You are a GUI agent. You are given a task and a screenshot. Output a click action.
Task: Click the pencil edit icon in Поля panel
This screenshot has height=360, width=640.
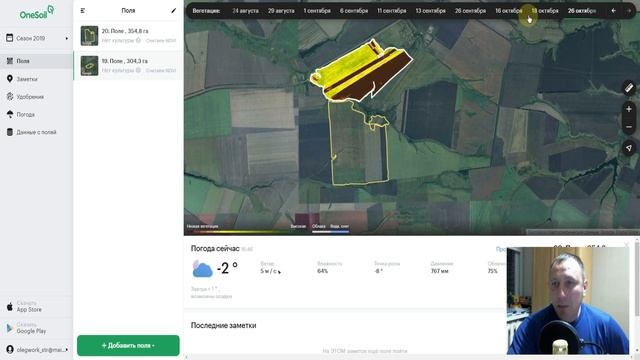(173, 11)
